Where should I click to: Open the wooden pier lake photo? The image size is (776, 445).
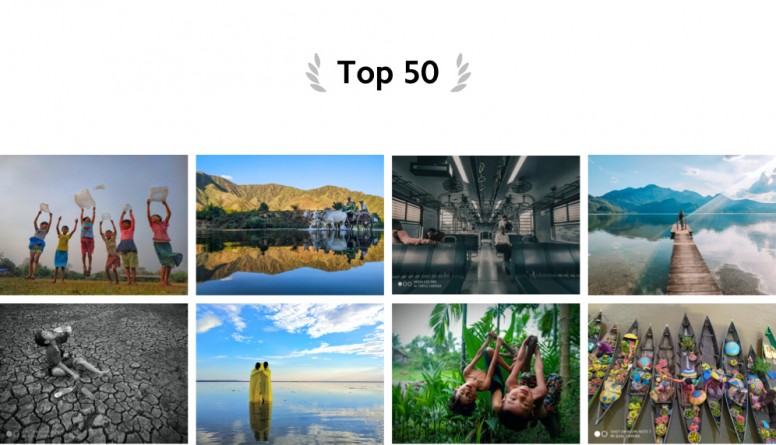(682, 225)
